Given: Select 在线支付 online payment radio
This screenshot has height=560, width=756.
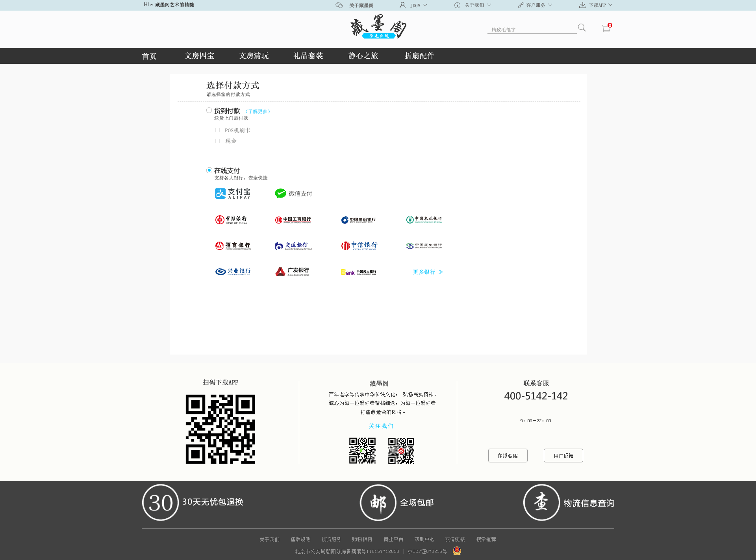Looking at the screenshot, I should 209,170.
